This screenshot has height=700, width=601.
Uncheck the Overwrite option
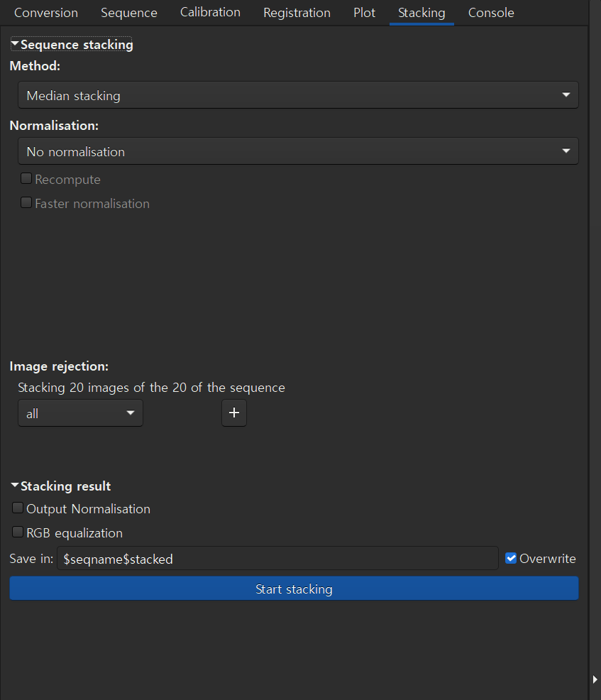(x=511, y=558)
